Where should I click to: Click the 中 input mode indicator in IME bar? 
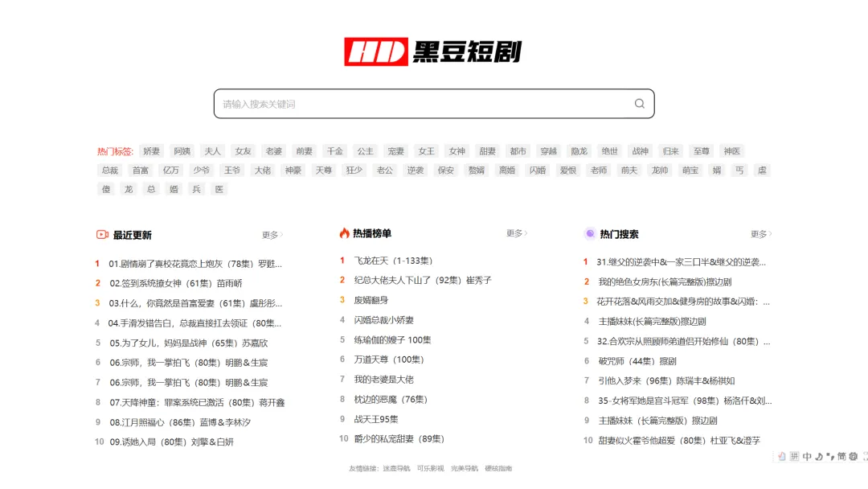[x=807, y=456]
